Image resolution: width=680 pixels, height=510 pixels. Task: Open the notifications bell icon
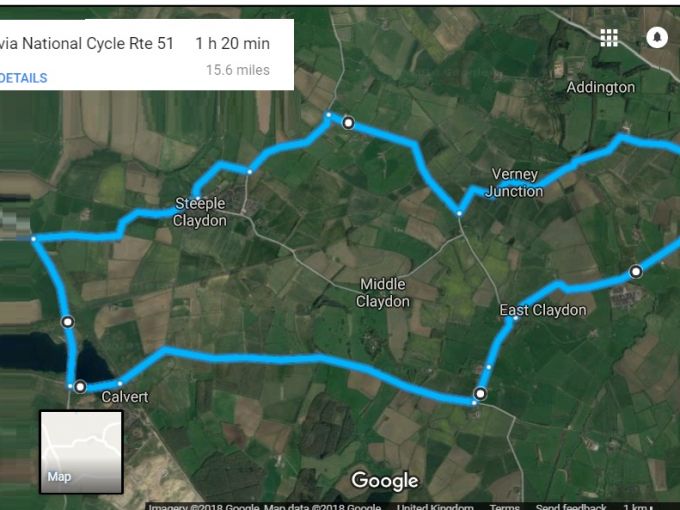pos(657,37)
